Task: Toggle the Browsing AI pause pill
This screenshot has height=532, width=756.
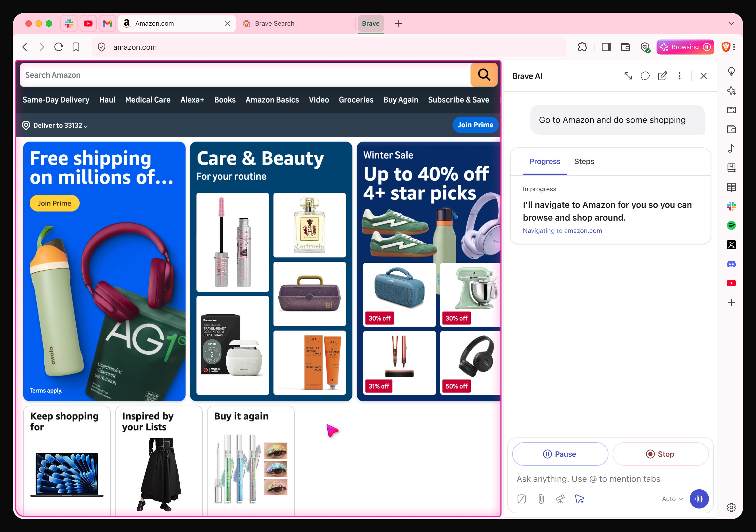Action: 685,47
